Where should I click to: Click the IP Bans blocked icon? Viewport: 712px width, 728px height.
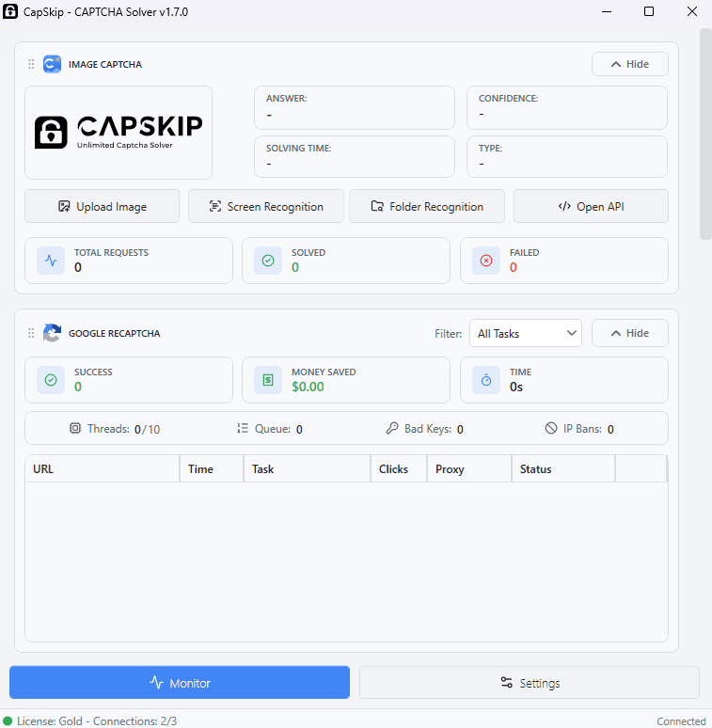(551, 428)
